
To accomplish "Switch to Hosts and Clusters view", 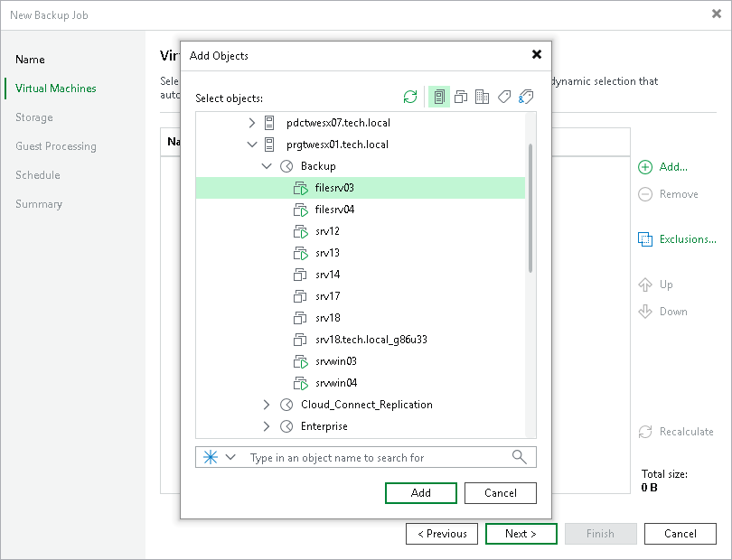I will 439,97.
